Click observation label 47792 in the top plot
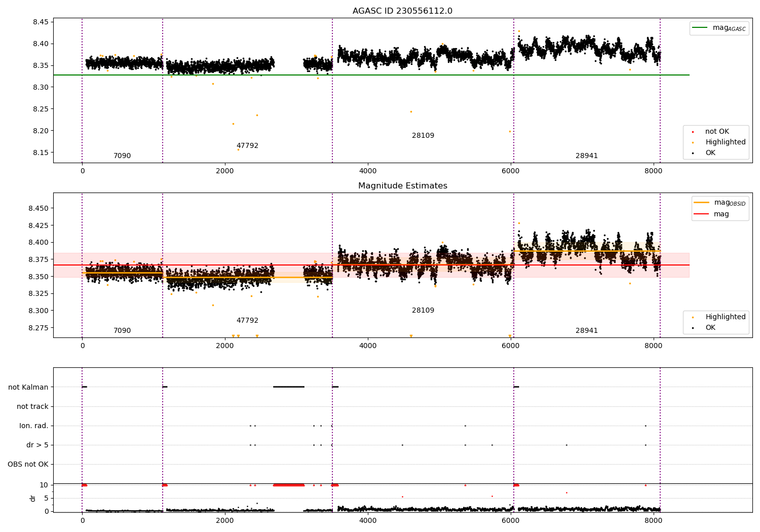This screenshot has width=760, height=532. pos(247,146)
